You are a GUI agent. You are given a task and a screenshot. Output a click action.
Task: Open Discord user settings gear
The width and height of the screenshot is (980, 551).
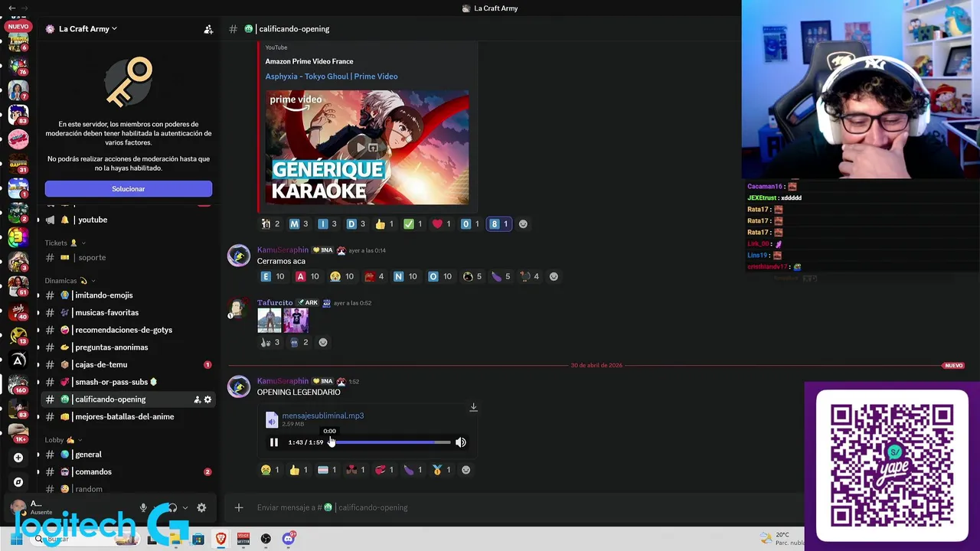coord(201,507)
